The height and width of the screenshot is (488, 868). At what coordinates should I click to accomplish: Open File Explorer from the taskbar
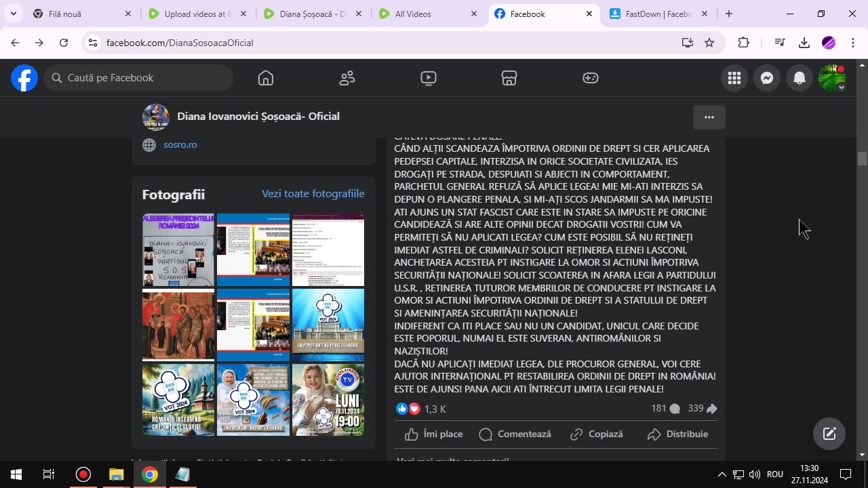117,474
